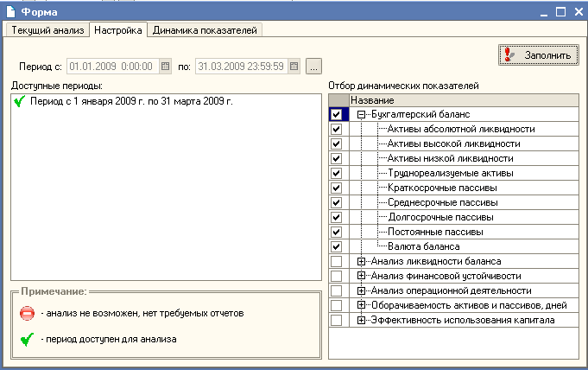The image size is (588, 370).
Task: Select Валюта баланса row text
Action: 423,246
